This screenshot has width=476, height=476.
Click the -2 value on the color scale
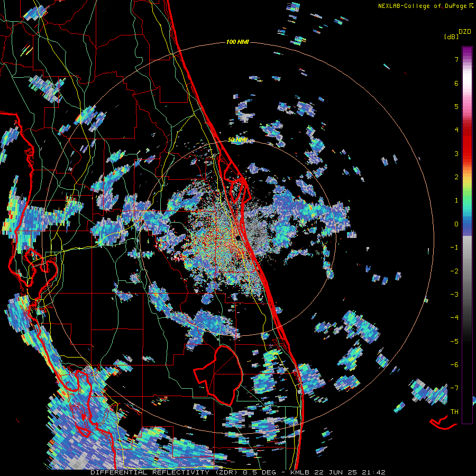(x=454, y=271)
